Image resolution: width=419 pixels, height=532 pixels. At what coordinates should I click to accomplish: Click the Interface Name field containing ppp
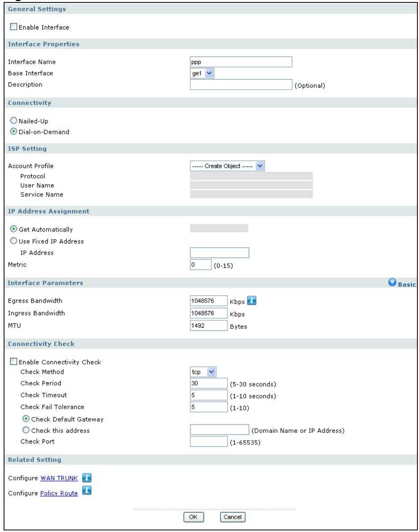241,62
